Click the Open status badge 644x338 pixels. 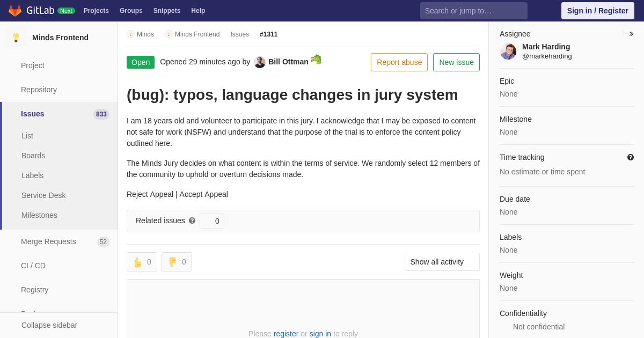pyautogui.click(x=141, y=62)
